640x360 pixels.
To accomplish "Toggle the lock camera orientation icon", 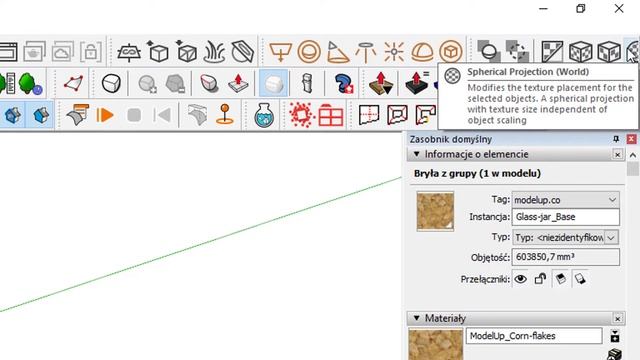I will pyautogui.click(x=91, y=52).
